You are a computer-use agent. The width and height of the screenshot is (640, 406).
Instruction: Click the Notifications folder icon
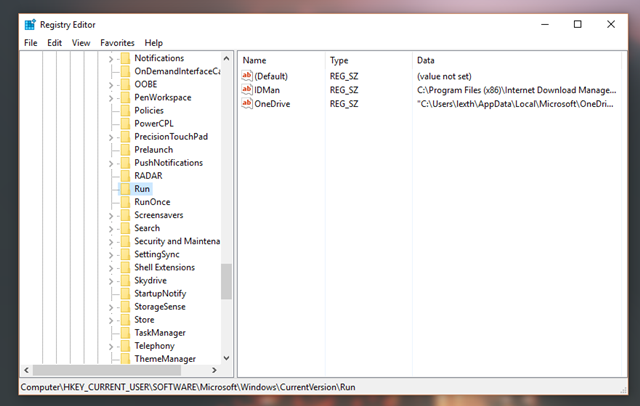[x=125, y=58]
